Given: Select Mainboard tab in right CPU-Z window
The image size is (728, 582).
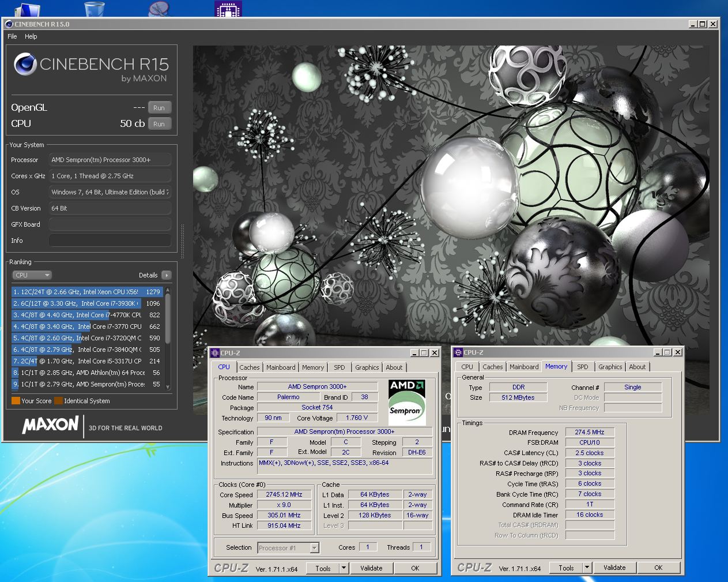Looking at the screenshot, I should [x=524, y=367].
